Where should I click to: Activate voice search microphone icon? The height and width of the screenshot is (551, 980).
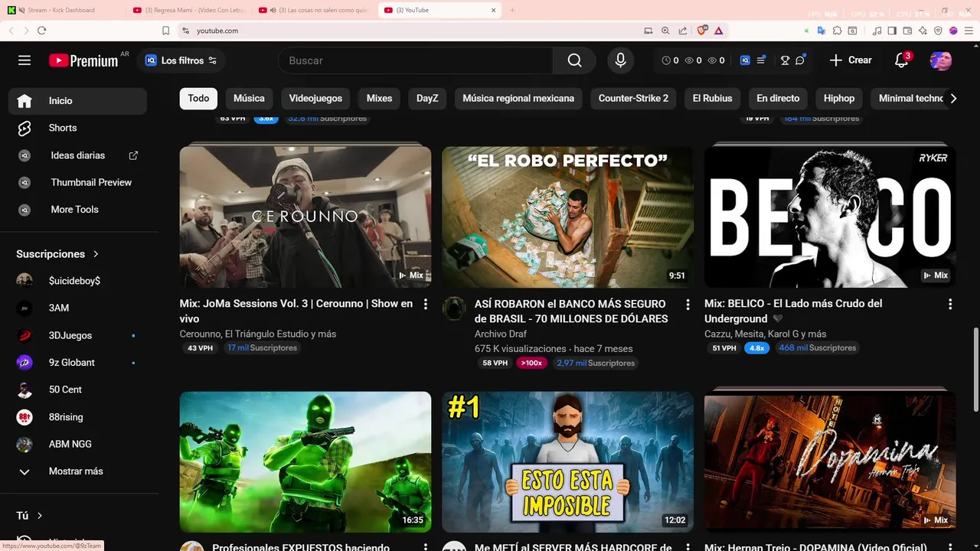pos(620,60)
